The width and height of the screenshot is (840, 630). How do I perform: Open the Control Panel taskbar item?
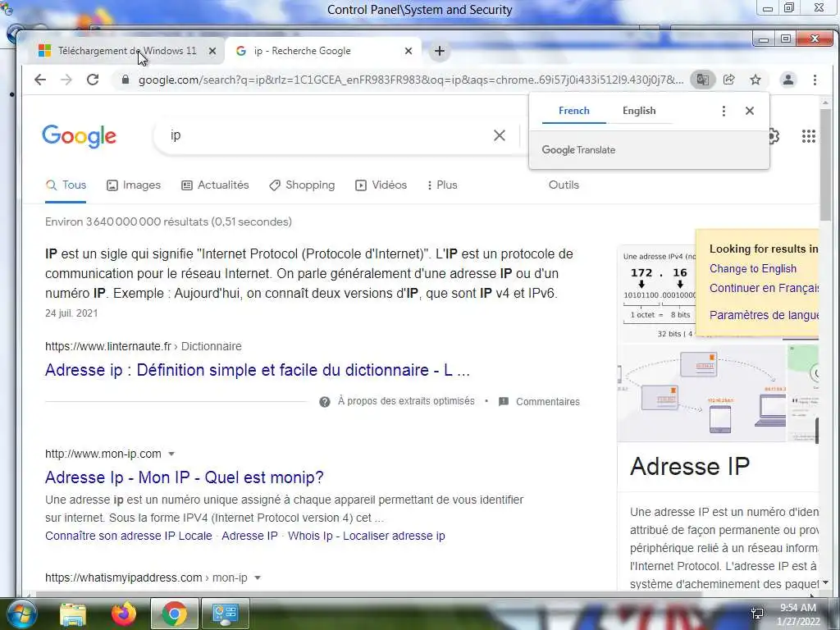click(x=225, y=614)
